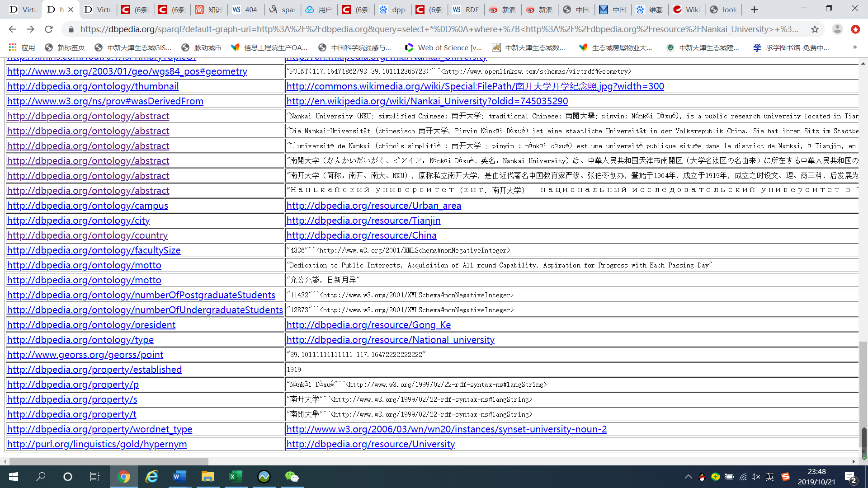Open the 脉动城市 bookmark
This screenshot has height=488, width=868.
coord(201,47)
